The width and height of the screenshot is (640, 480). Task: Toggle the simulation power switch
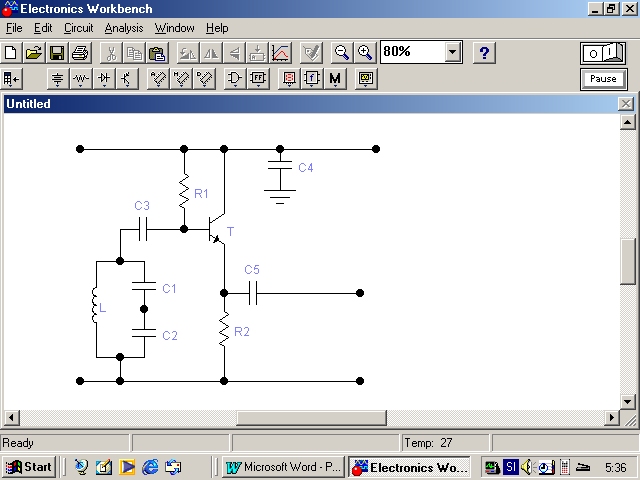pos(603,53)
